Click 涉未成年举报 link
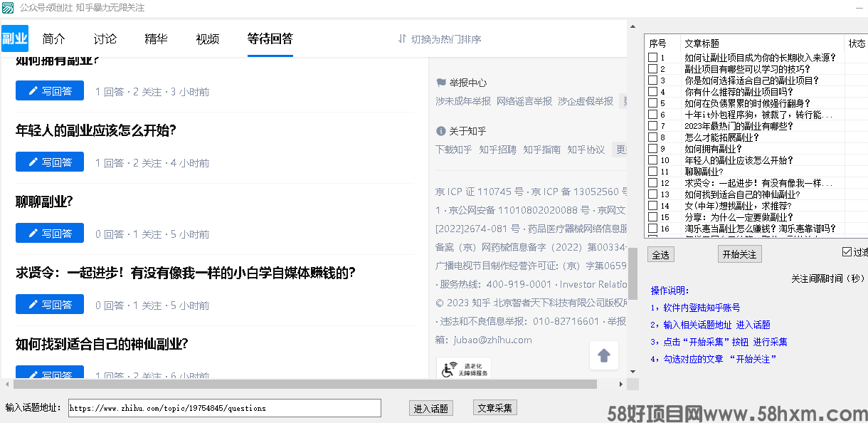Viewport: 868px width, 423px height. [x=463, y=101]
